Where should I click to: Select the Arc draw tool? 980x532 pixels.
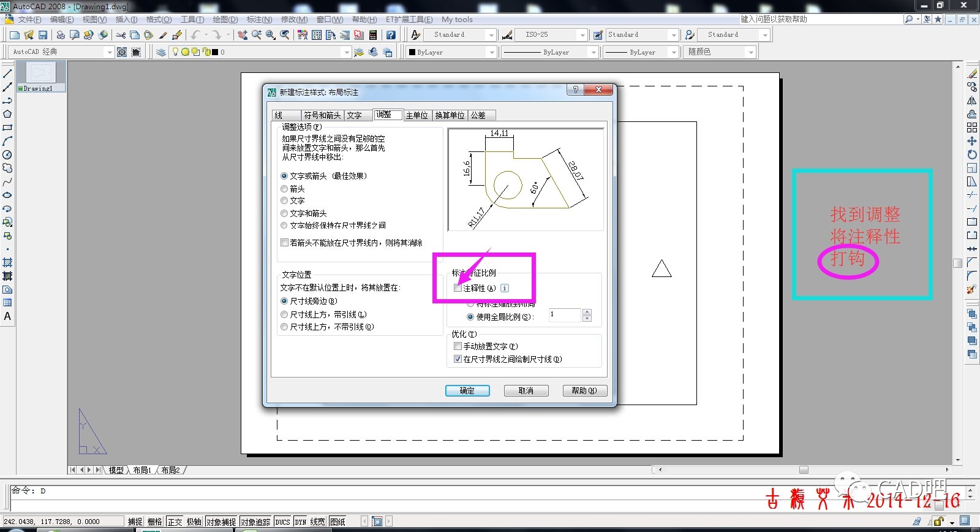7,141
